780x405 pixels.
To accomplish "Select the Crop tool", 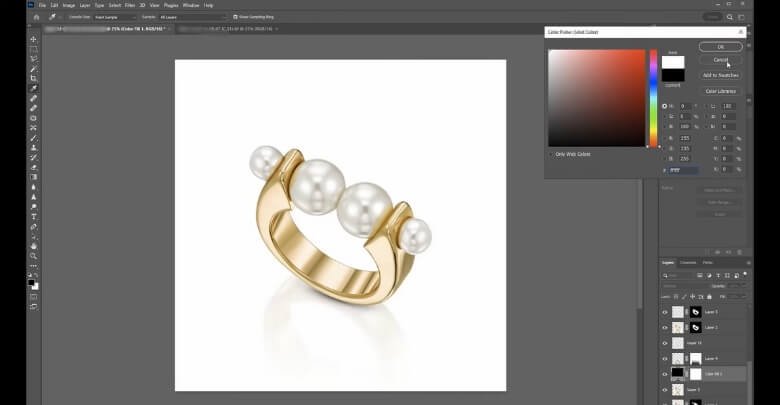I will pyautogui.click(x=33, y=79).
